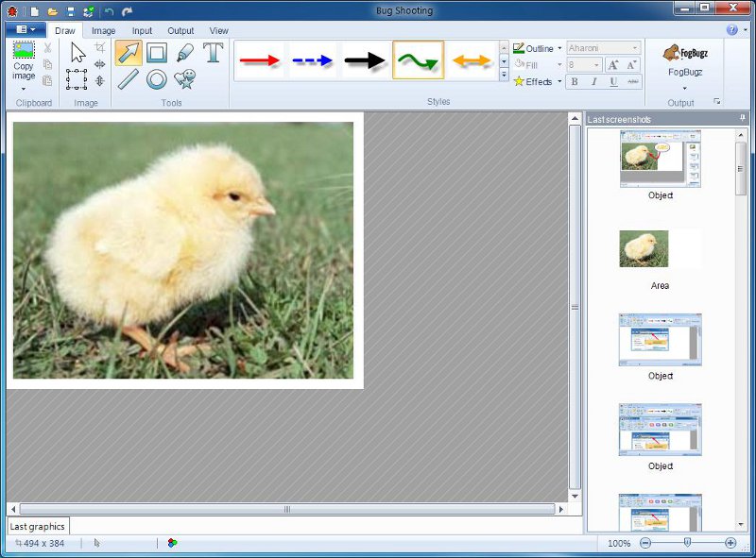Select the Rectangle shape tool

pos(157,53)
